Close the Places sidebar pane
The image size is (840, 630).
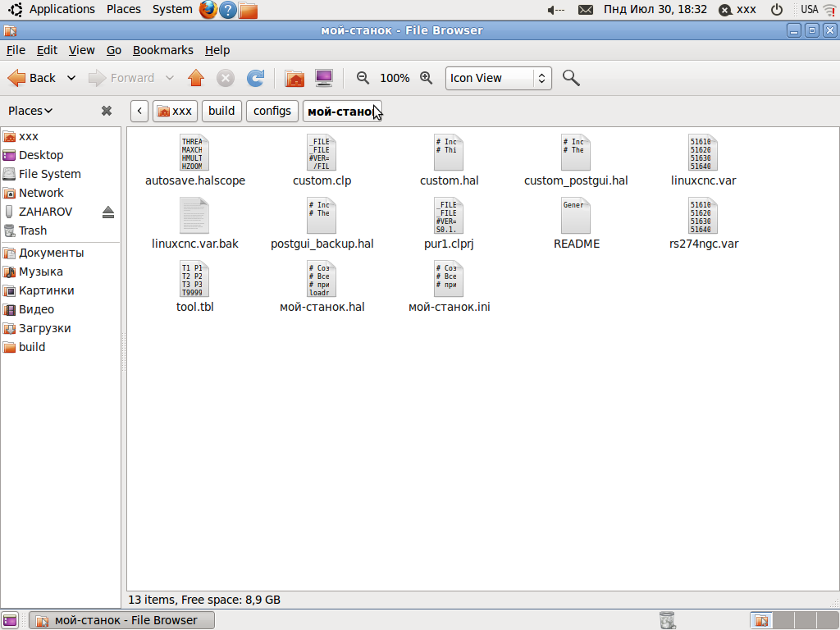[x=107, y=111]
